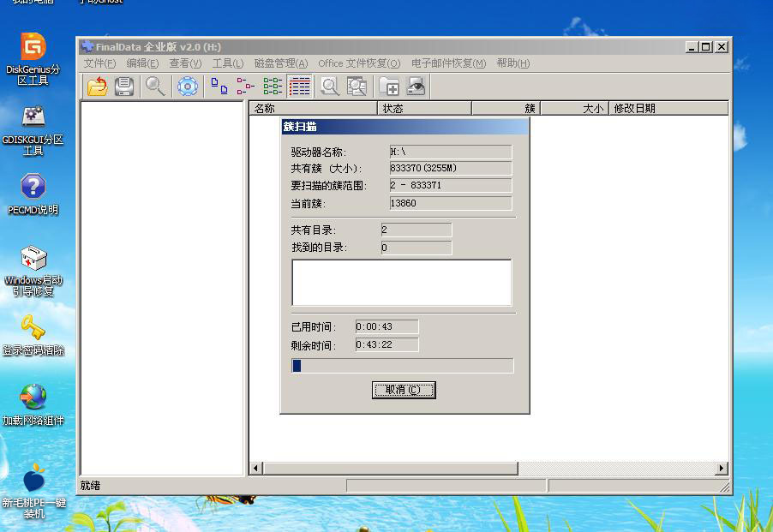Click the horizontal scrollbar right arrow
The width and height of the screenshot is (773, 532).
[x=722, y=468]
